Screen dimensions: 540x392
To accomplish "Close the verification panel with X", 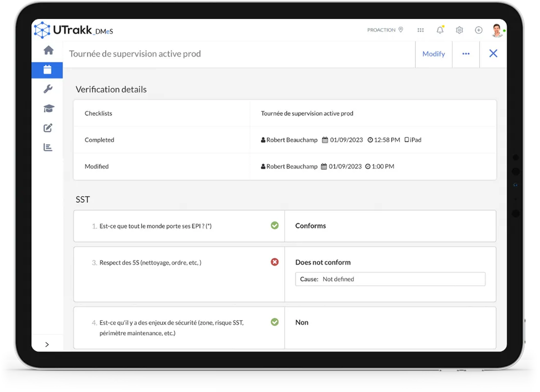I will (493, 54).
